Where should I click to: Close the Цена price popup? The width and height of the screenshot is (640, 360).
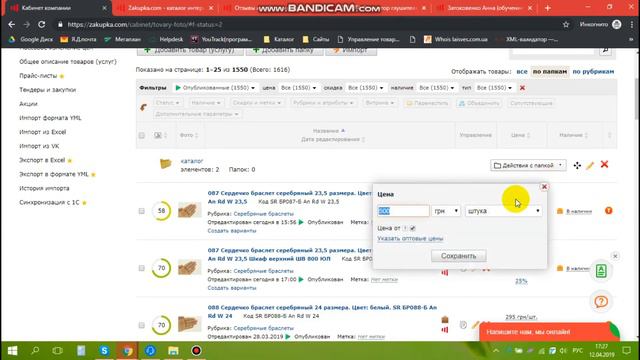(544, 187)
